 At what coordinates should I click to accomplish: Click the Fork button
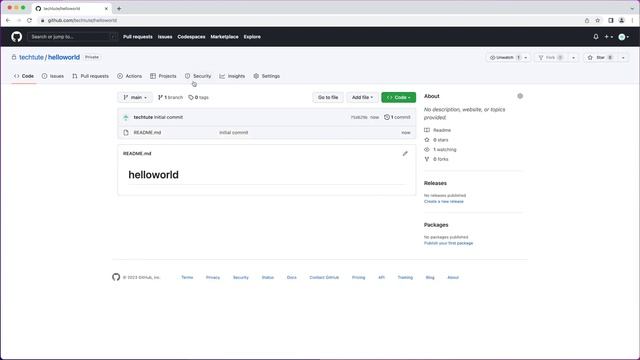pos(551,58)
